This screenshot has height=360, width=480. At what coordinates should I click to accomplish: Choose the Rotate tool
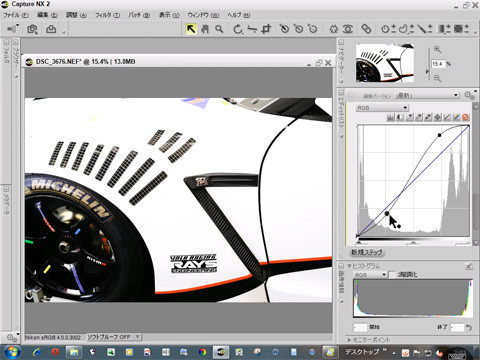(237, 29)
